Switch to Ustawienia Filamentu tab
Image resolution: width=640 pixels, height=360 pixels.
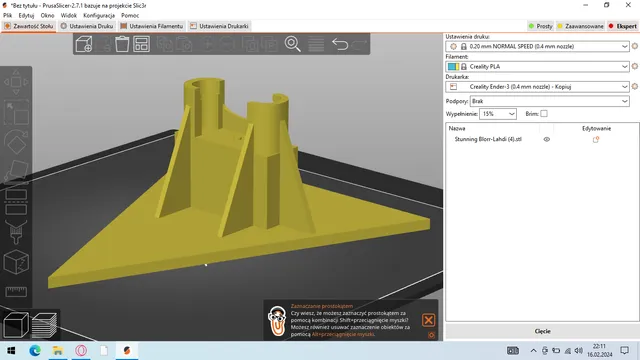tap(151, 26)
